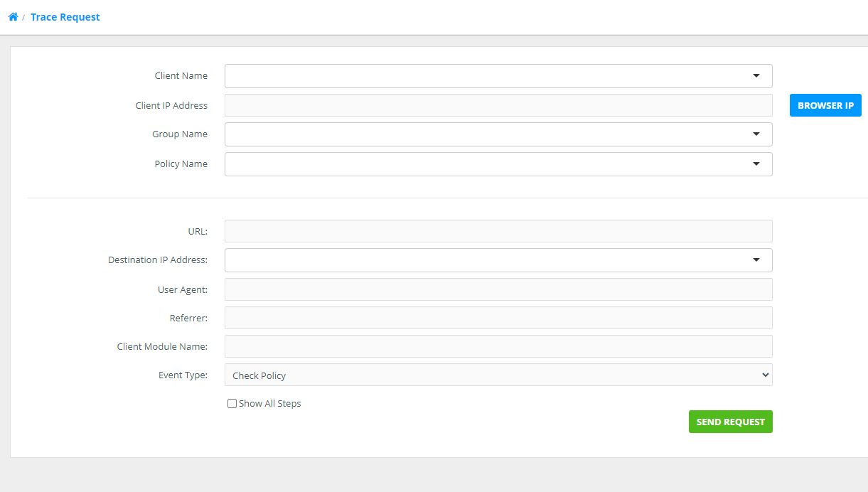The image size is (868, 492).
Task: Enable the Show All Steps checkbox
Action: 232,404
